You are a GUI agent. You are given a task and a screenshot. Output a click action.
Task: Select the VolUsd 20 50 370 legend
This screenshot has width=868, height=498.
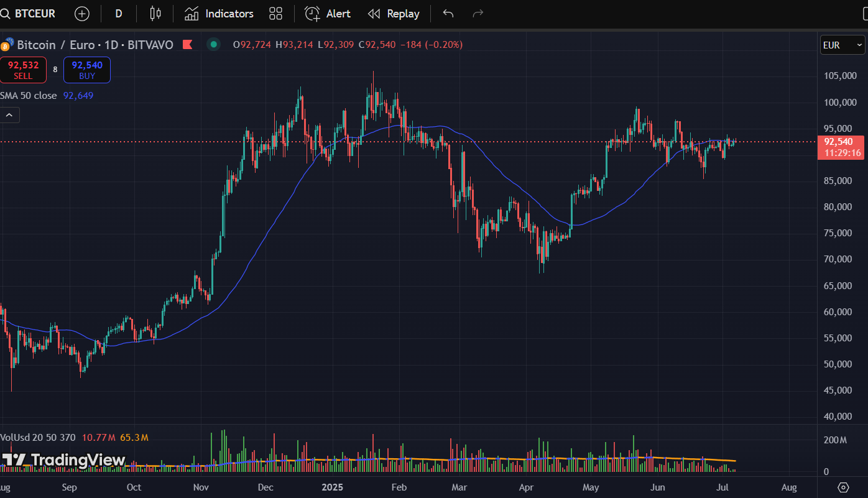tap(38, 438)
